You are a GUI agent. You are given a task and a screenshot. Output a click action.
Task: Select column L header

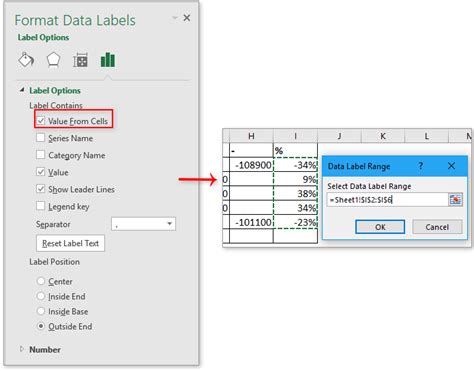(427, 136)
